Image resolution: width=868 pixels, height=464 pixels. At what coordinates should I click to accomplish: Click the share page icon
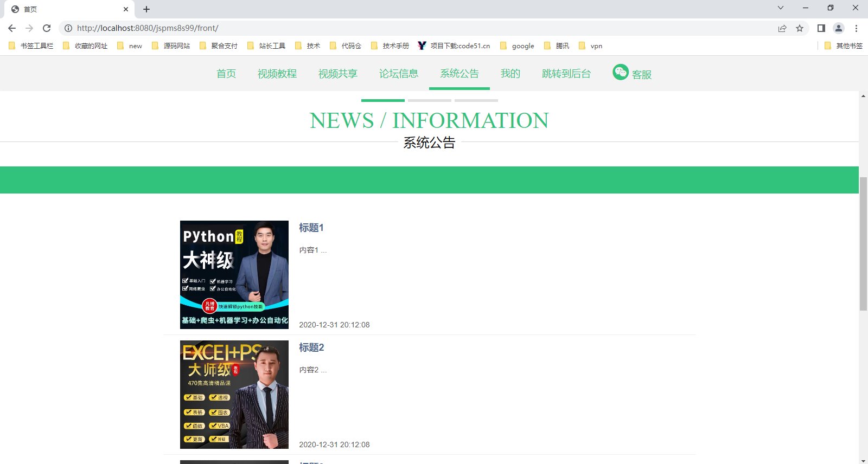click(x=782, y=28)
